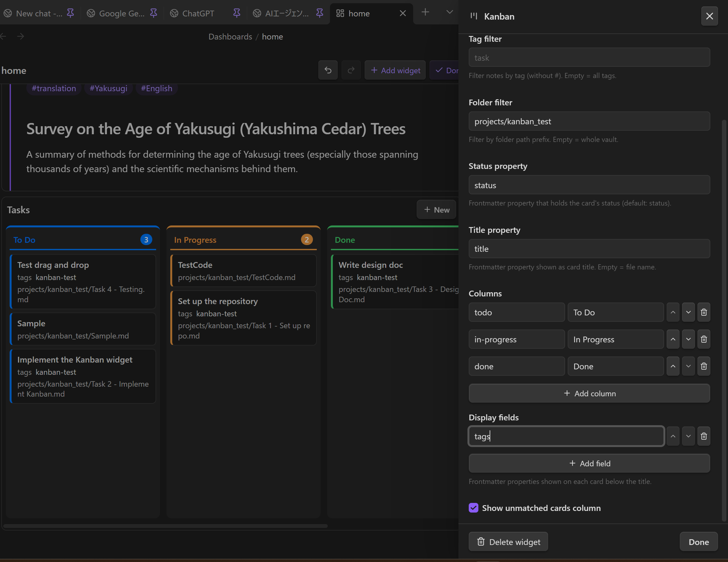Click the Add field button
Viewport: 728px width, 562px height.
pos(589,463)
